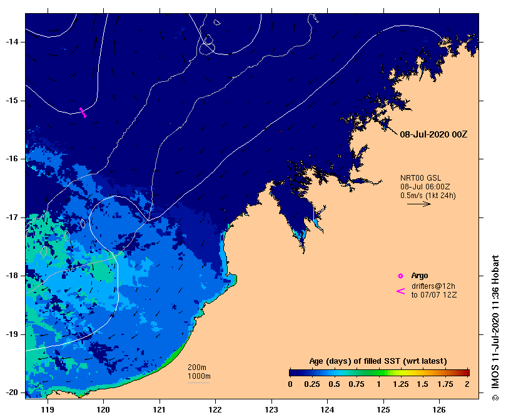Click the 'IMOS 11-Jul-2020 11:36 Hobart' credit text
This screenshot has height=420, width=506.
point(495,323)
